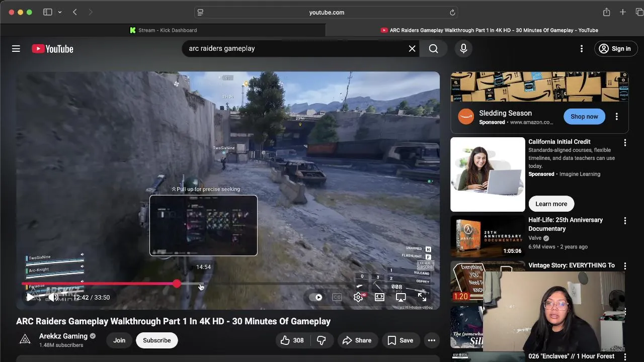Click Learn more on Imagine Learning ad
The height and width of the screenshot is (362, 644).
pyautogui.click(x=551, y=204)
